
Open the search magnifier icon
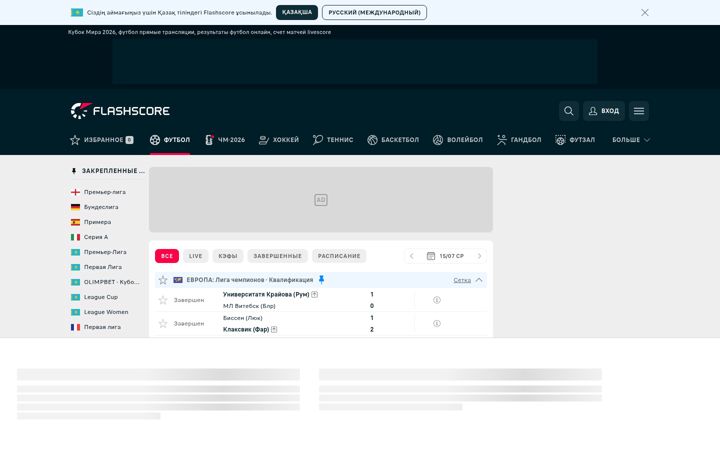tap(568, 111)
